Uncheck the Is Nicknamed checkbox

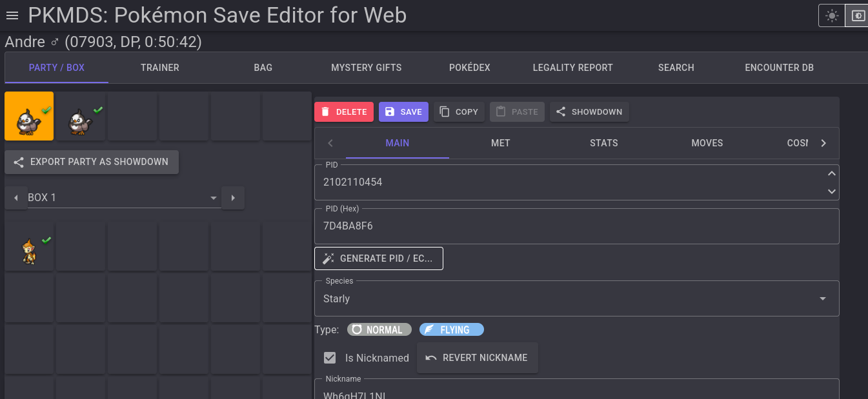coord(330,358)
